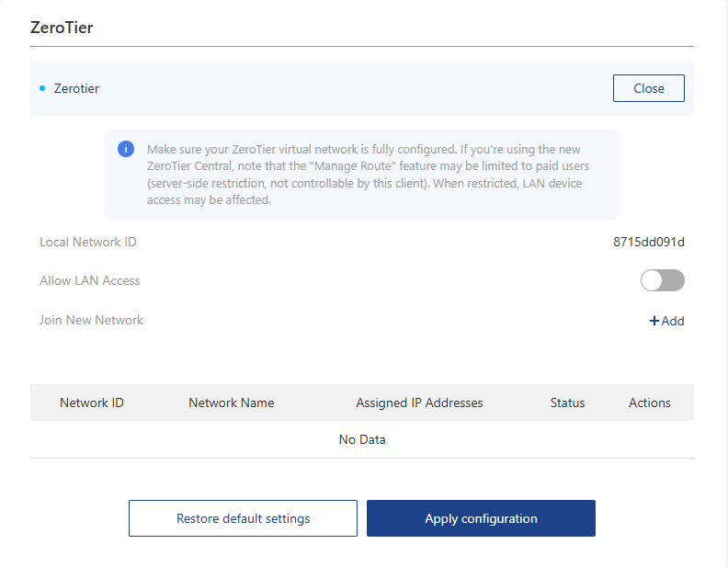Click the Status column header
This screenshot has height=567, width=728.
click(567, 403)
